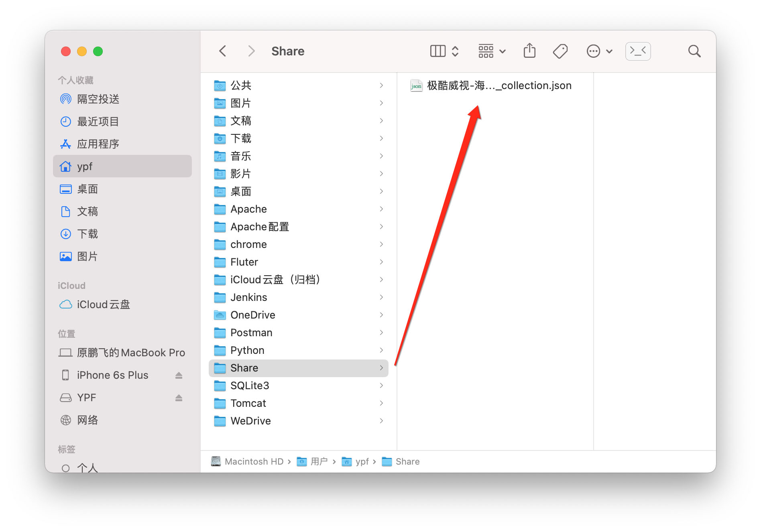Open the group-by options dropdown

coord(492,51)
